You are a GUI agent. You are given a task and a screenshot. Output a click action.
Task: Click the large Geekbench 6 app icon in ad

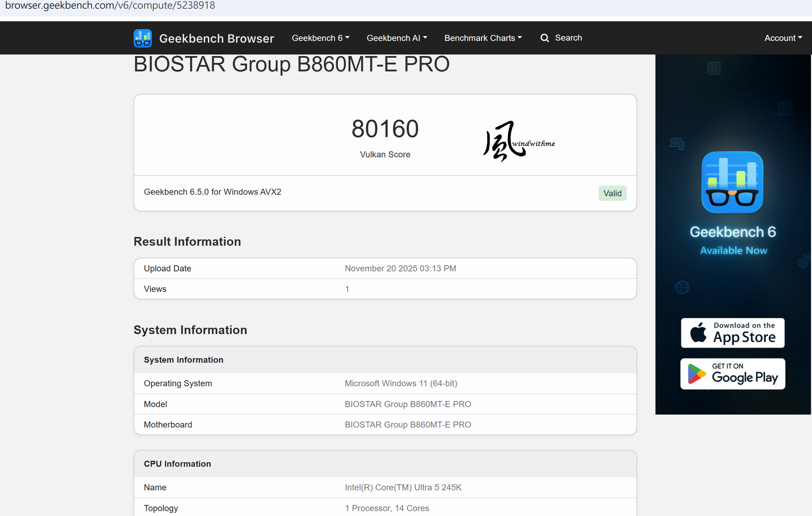tap(732, 182)
